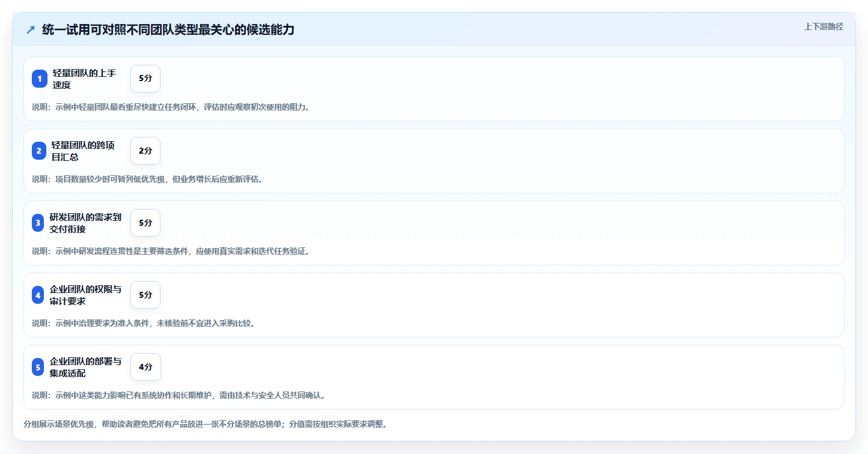This screenshot has height=454, width=868.
Task: Select the item title 企业团队的部署与集成适配
Action: 85,367
